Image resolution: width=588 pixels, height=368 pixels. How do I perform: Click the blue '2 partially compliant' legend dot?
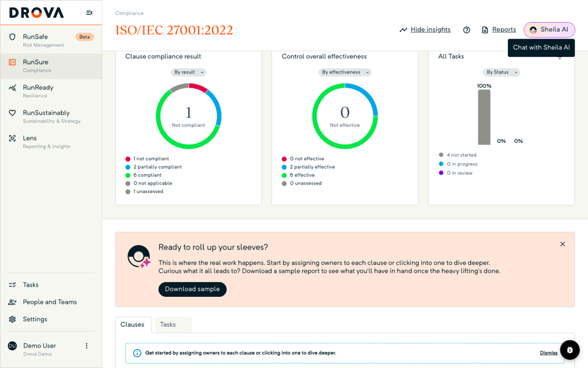(128, 167)
